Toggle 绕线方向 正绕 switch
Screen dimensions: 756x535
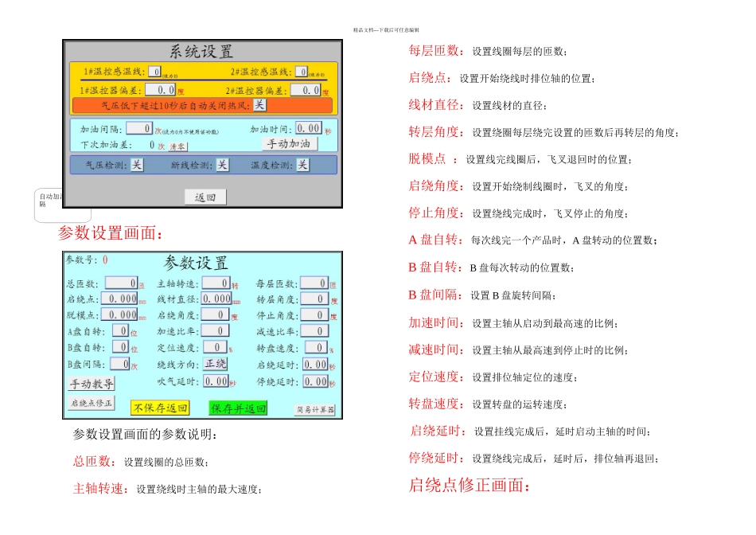click(x=215, y=364)
